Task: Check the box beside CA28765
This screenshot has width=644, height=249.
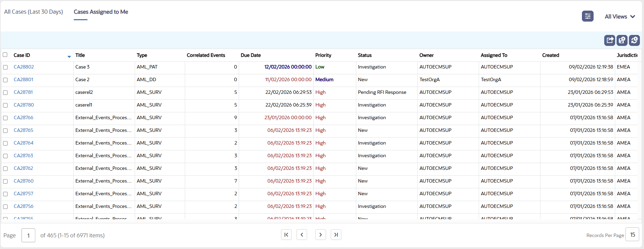Action: pos(5,130)
